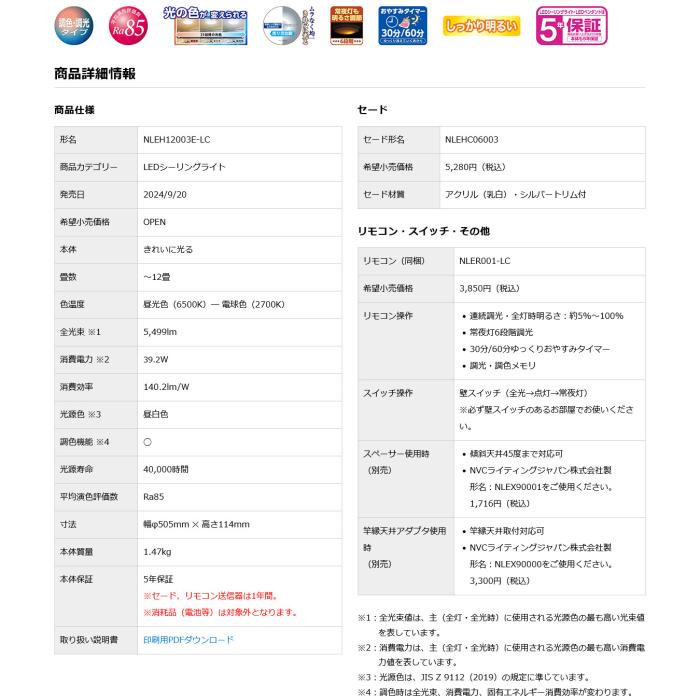Click the しっかり明るい yellow badge
The width and height of the screenshot is (700, 700).
point(482,26)
